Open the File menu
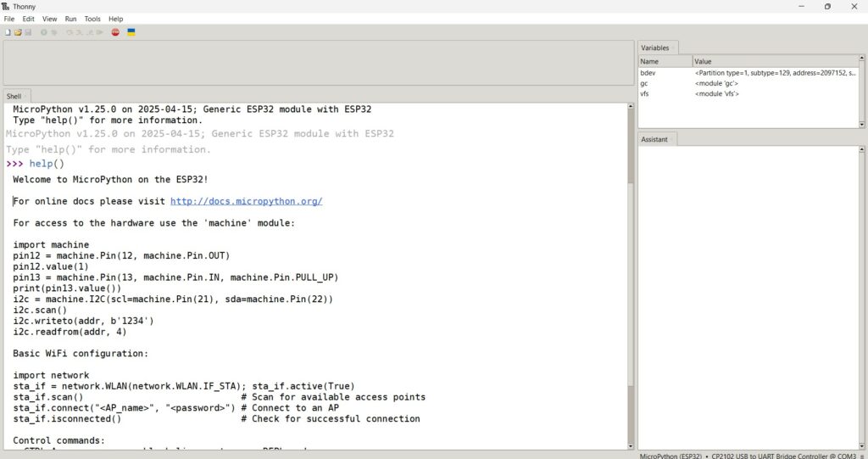Image resolution: width=868 pixels, height=459 pixels. tap(8, 19)
